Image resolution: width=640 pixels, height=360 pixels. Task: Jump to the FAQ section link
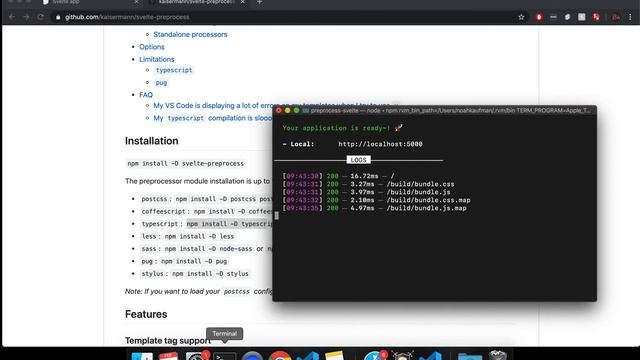pyautogui.click(x=146, y=95)
